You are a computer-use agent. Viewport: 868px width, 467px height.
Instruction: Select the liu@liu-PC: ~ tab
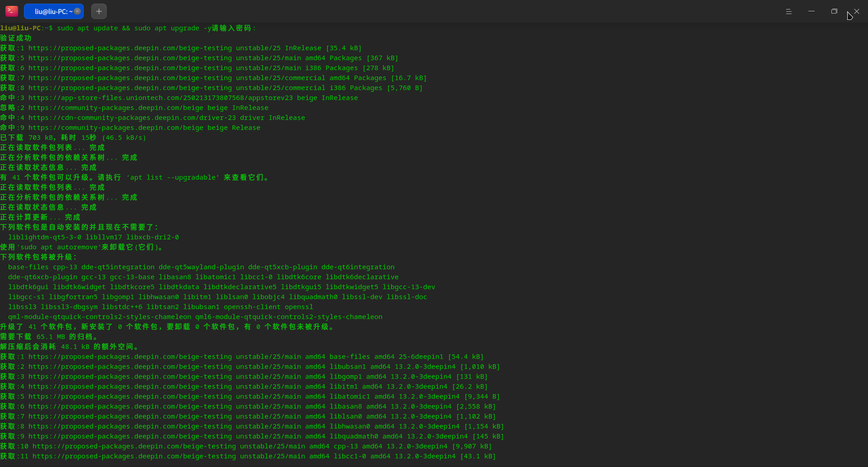tap(53, 11)
